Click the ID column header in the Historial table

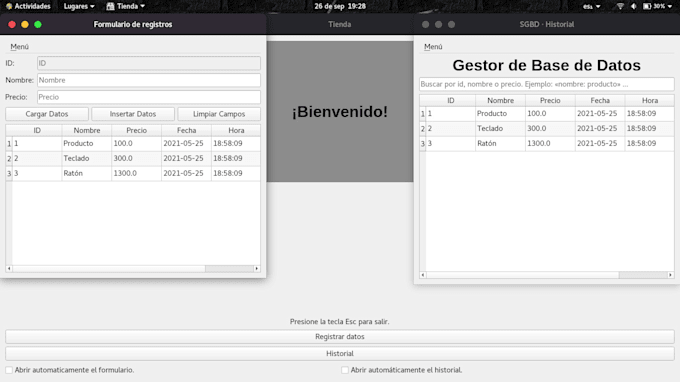click(x=451, y=100)
